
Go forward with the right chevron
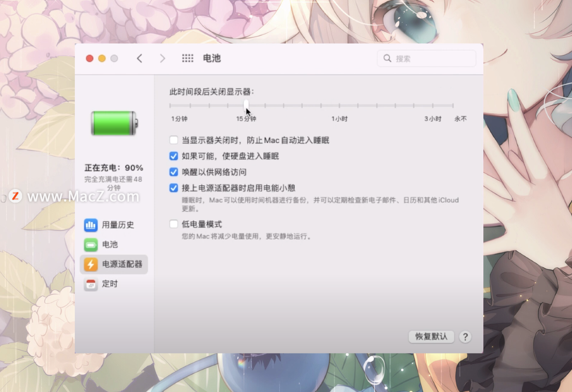coord(162,59)
